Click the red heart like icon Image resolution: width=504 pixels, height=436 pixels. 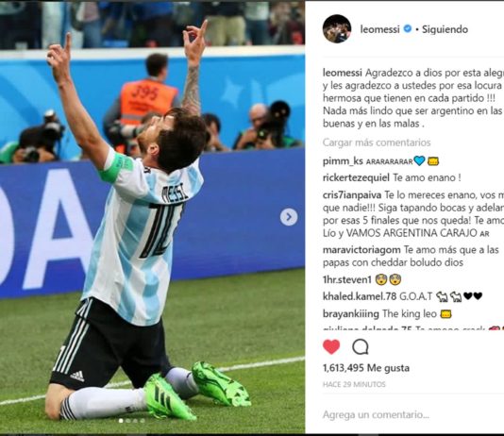click(331, 347)
